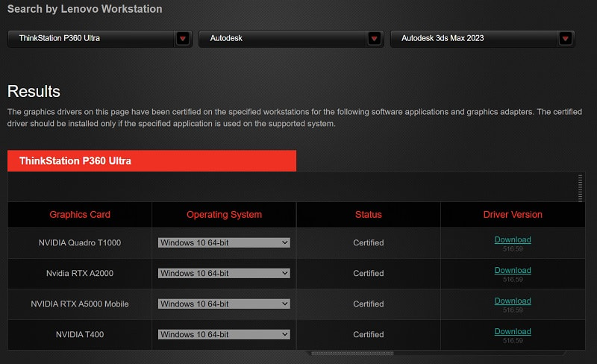This screenshot has height=364, width=597.
Task: Click red arrow on Autodesk 3ds Max 2023 selector
Action: [x=566, y=39]
